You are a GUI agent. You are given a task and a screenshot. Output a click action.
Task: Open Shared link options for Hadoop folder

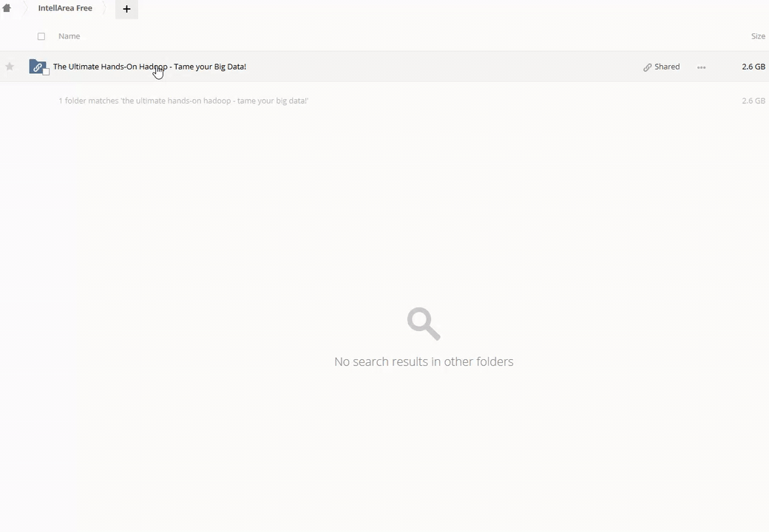tap(661, 67)
